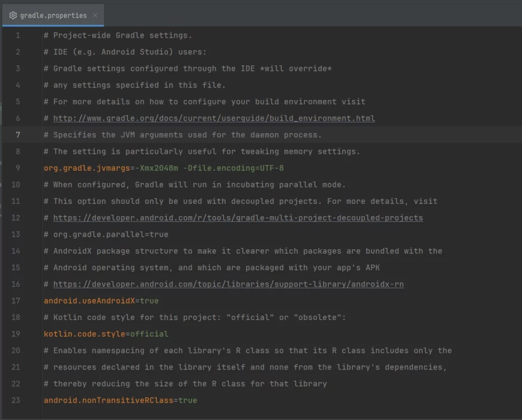The width and height of the screenshot is (522, 420).
Task: Open the gradle.org build_environment.html link
Action: 214,118
